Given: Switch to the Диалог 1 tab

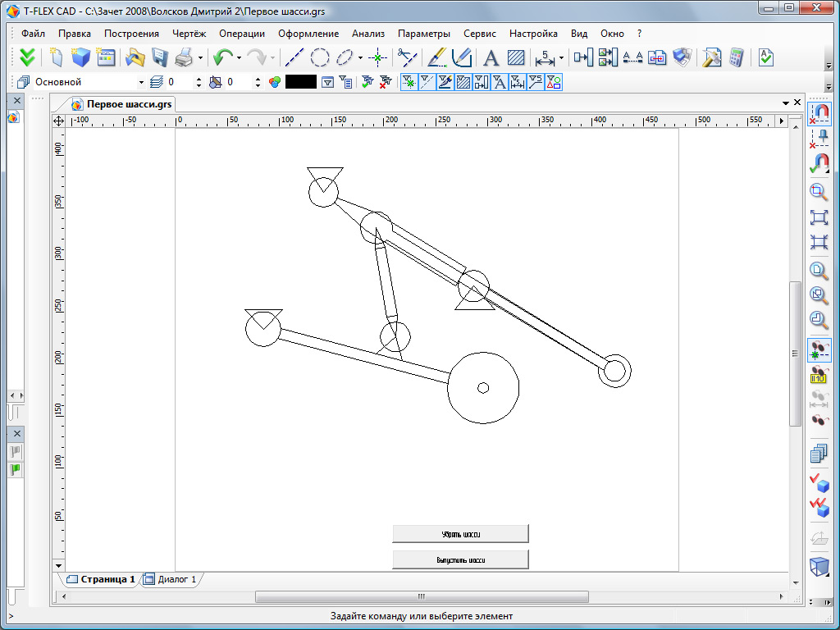Looking at the screenshot, I should pos(171,580).
